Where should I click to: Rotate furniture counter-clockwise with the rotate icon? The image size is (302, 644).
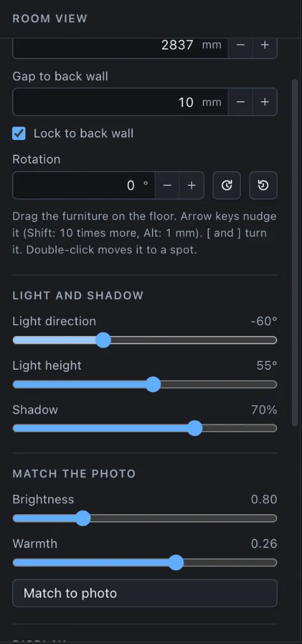click(263, 185)
